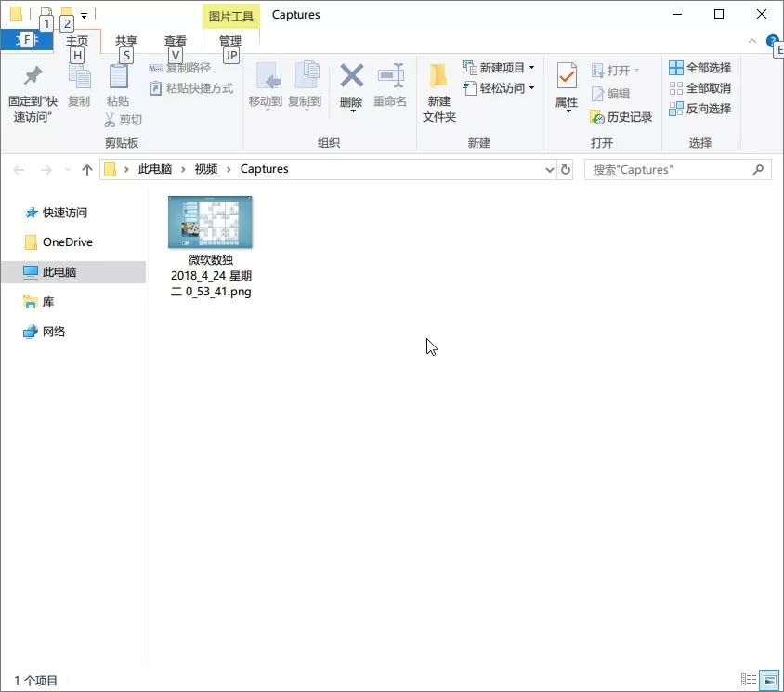Screen dimensions: 784x692
Task: Select the Manage (管理) tab
Action: coord(230,41)
